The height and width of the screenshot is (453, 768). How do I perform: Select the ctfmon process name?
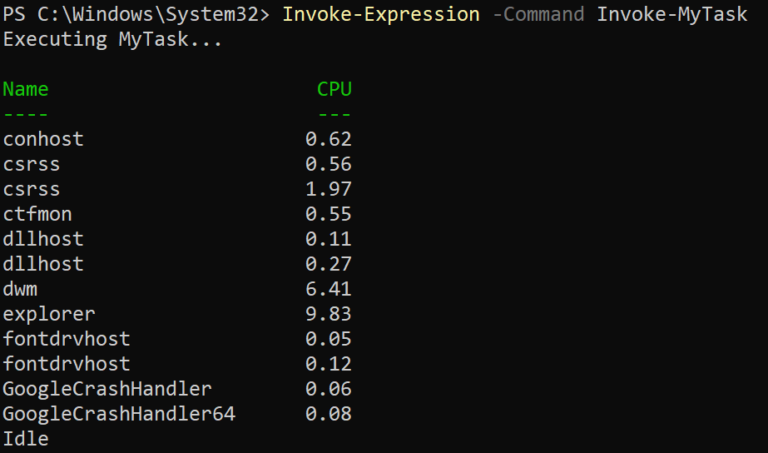click(37, 214)
